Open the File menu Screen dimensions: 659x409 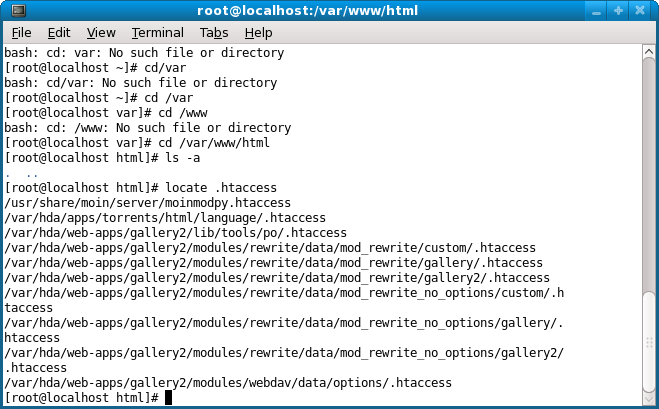21,33
